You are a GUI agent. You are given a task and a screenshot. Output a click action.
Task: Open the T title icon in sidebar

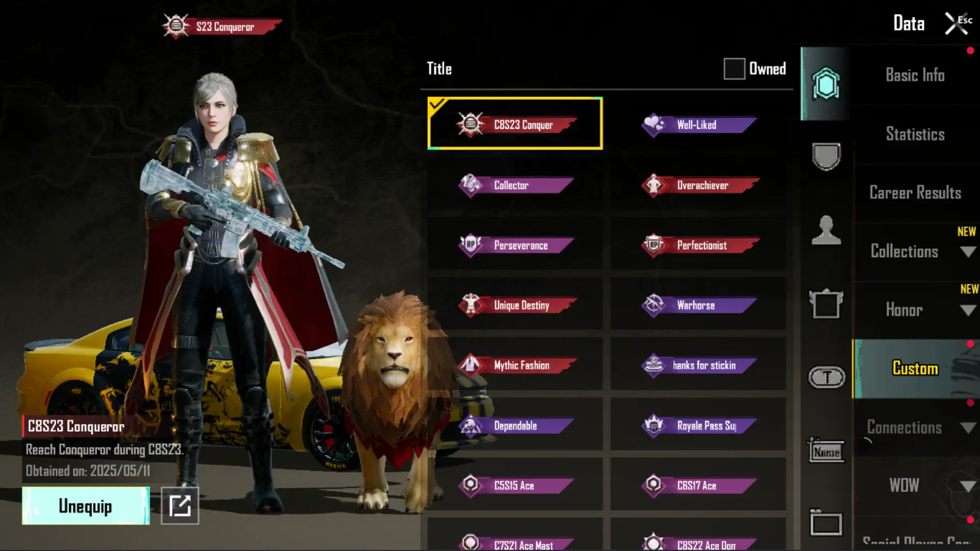pyautogui.click(x=826, y=378)
